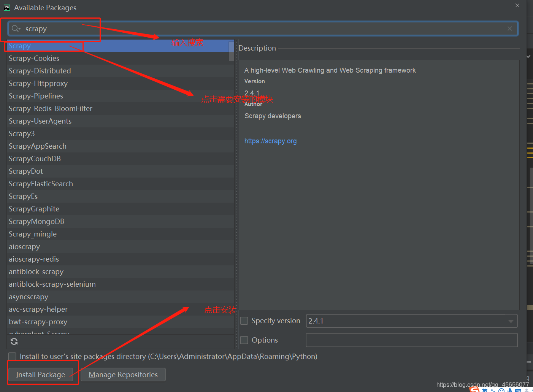
Task: Select Scrapy3 in the package list
Action: pyautogui.click(x=120, y=133)
